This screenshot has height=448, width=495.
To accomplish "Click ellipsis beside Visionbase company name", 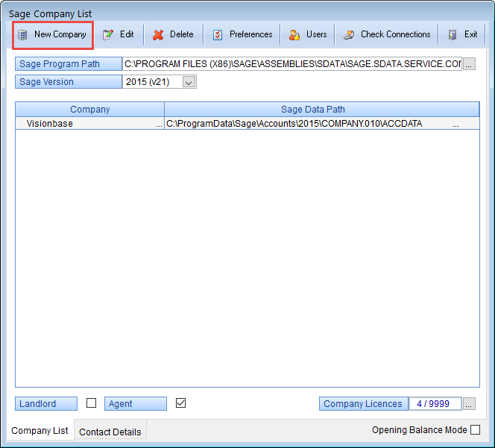I will click(159, 124).
